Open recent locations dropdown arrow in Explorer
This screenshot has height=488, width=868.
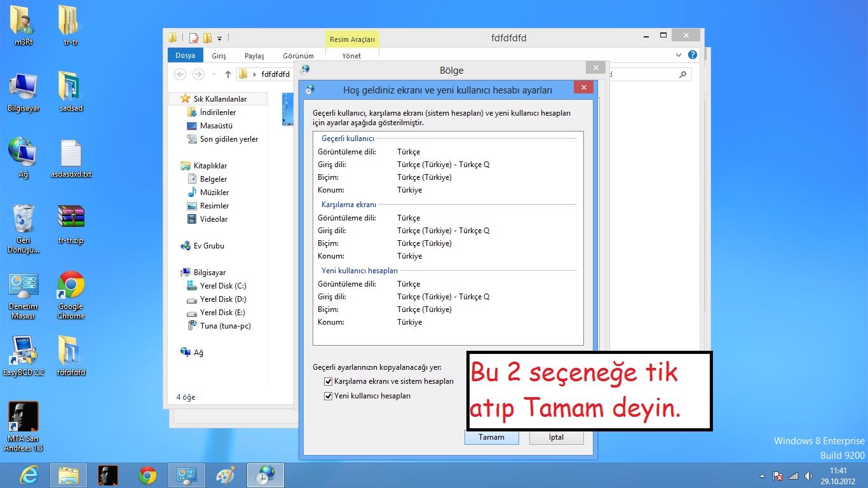214,74
